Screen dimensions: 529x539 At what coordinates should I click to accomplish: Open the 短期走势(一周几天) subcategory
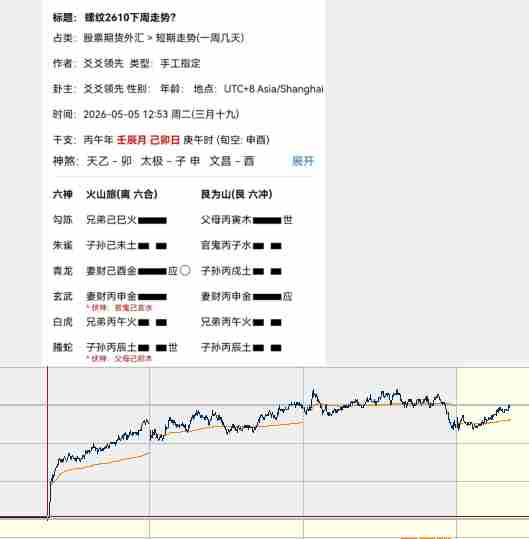point(200,38)
